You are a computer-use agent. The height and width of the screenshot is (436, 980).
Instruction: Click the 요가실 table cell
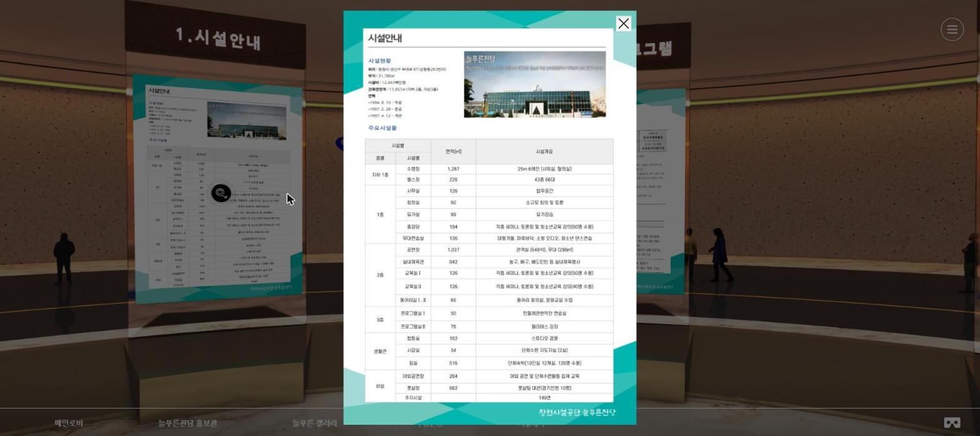[x=413, y=214]
